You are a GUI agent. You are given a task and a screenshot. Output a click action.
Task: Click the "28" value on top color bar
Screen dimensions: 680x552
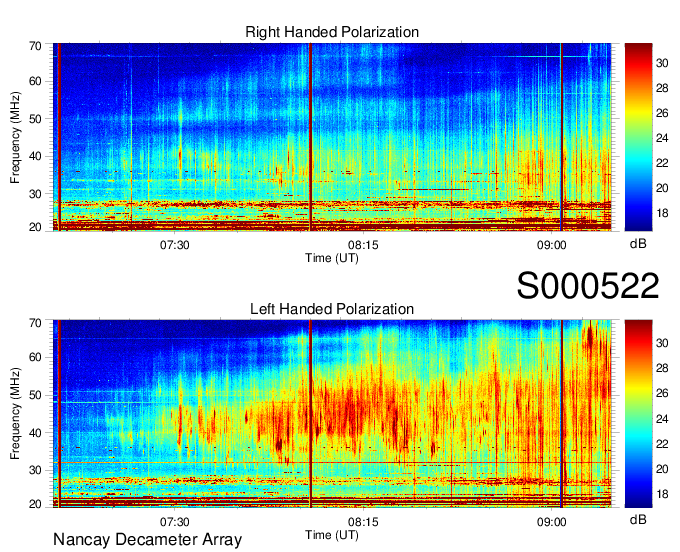662,88
